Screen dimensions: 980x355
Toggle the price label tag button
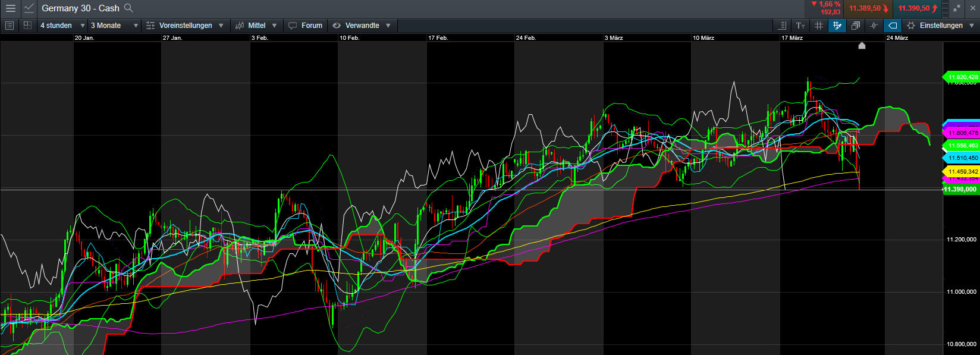click(x=892, y=26)
